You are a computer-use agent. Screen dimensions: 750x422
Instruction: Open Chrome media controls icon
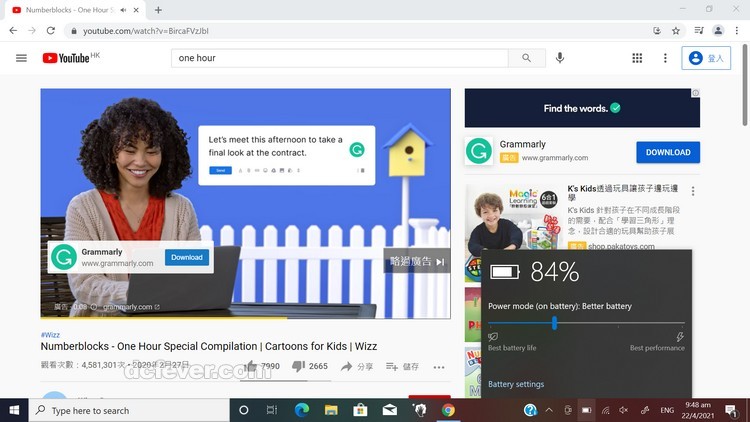[x=699, y=31]
